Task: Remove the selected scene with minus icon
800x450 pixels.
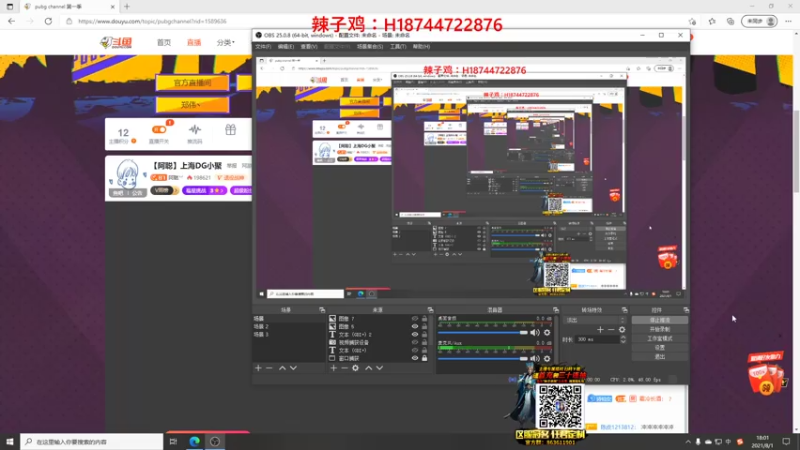Action: [269, 368]
